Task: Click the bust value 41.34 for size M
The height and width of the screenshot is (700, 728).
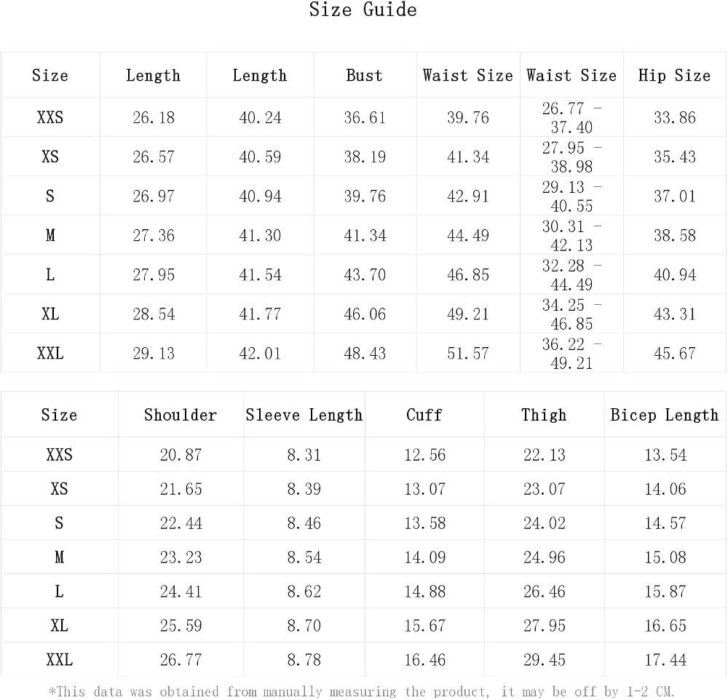Action: 365,236
